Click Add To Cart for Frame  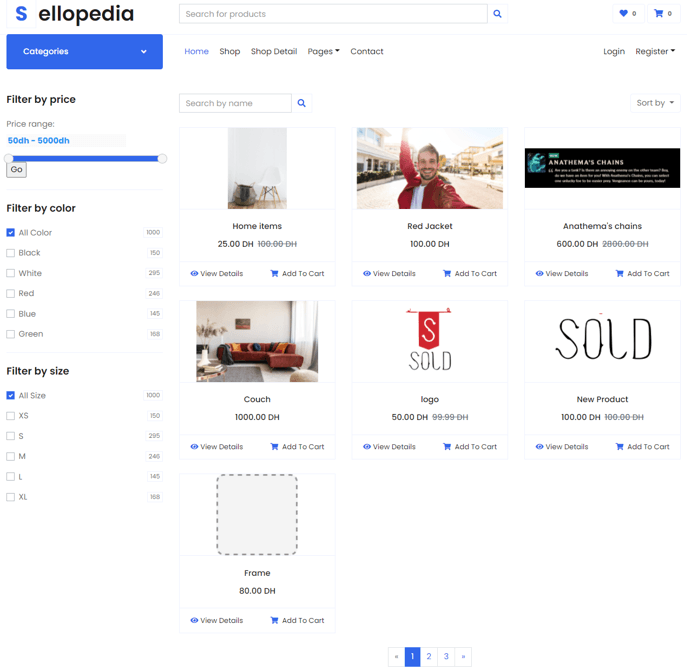[x=297, y=620]
